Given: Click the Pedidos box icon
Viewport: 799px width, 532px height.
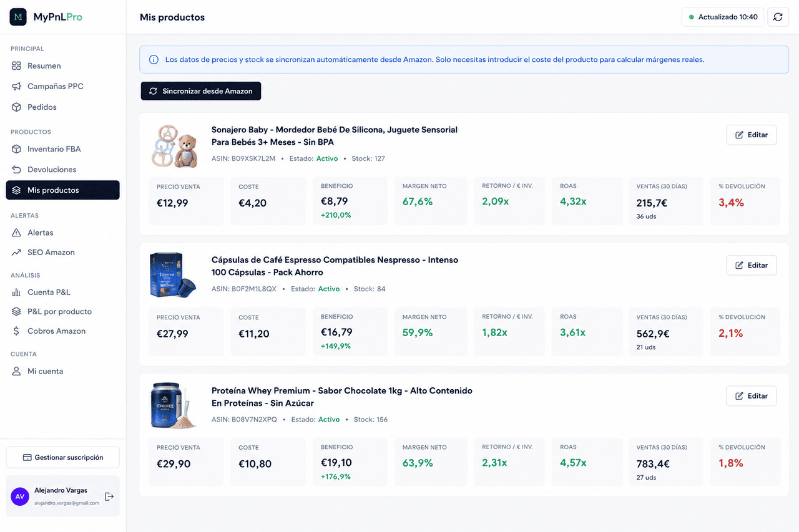Looking at the screenshot, I should 17,107.
